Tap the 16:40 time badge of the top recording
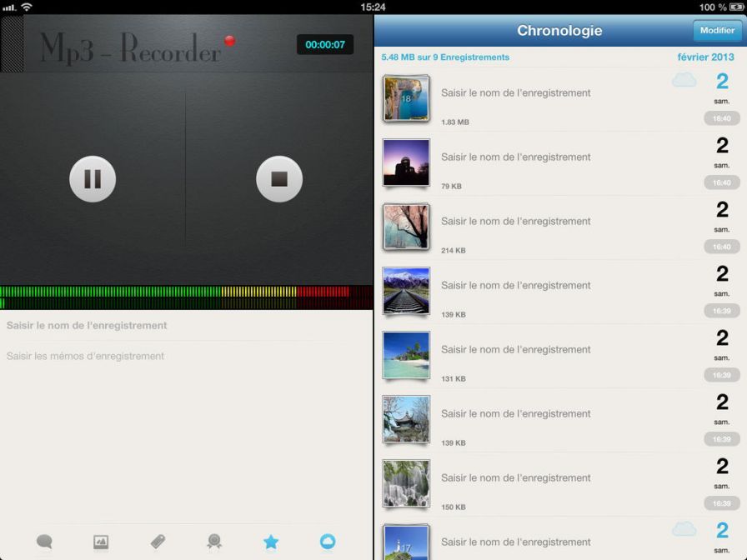Image resolution: width=747 pixels, height=560 pixels. coord(720,118)
